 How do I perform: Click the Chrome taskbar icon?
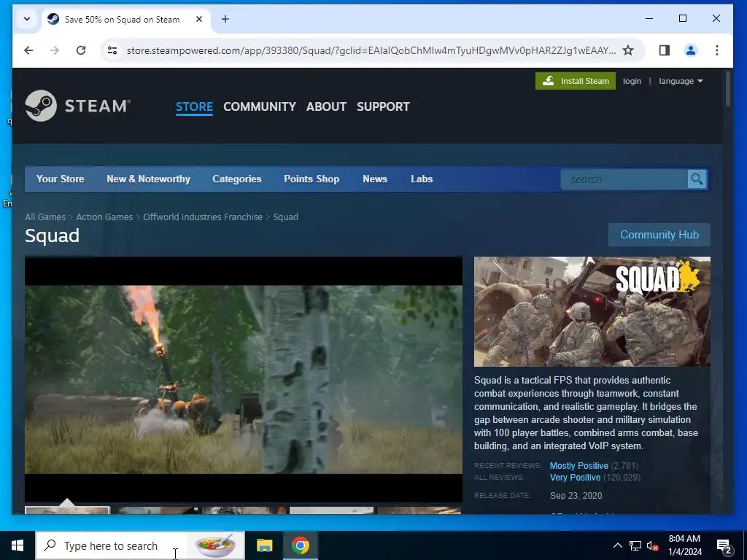coord(300,545)
